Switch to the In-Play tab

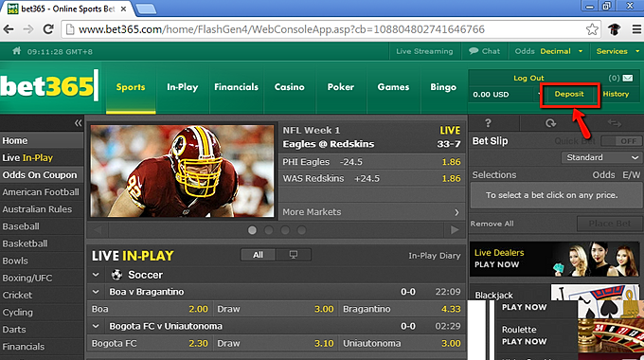pyautogui.click(x=183, y=87)
